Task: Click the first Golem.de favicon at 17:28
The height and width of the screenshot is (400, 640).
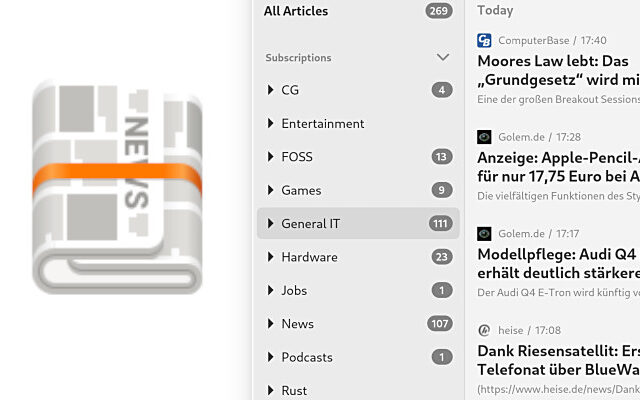Action: point(484,137)
